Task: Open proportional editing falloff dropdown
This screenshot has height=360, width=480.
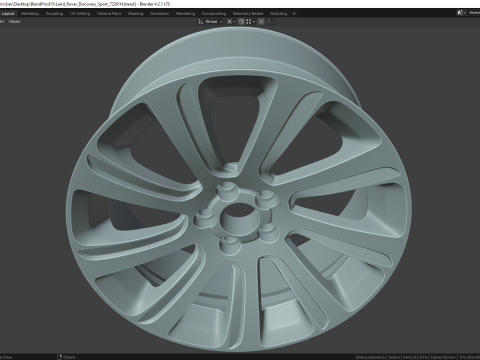Action: coord(270,22)
